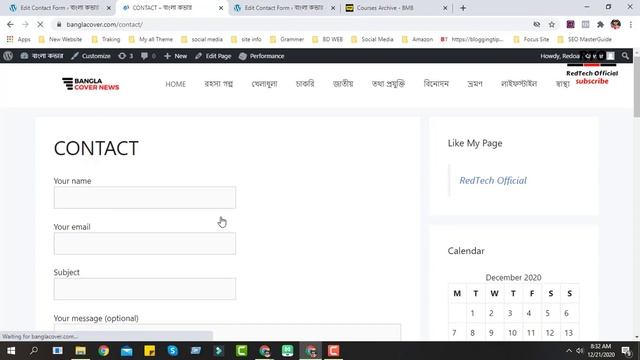This screenshot has width=640, height=360.
Task: Click into the Your name field
Action: pos(145,198)
